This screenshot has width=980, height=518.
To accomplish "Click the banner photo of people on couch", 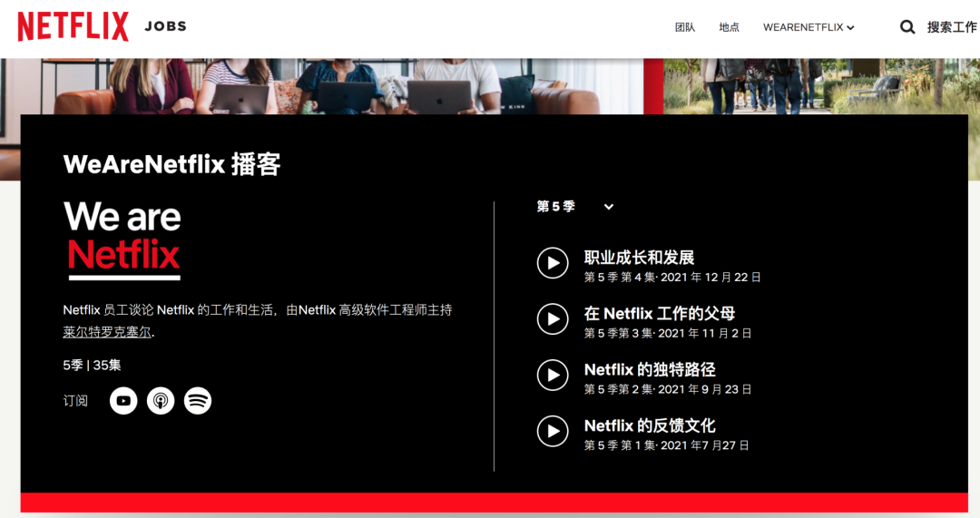I will click(x=322, y=86).
